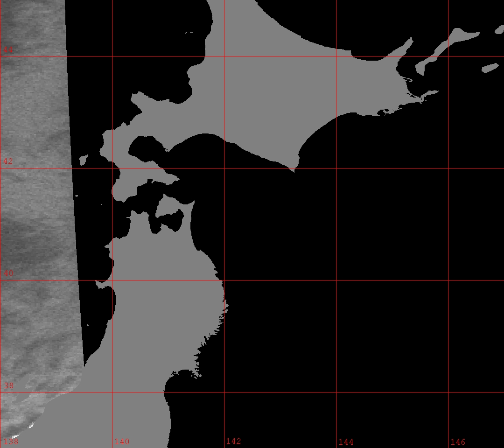
Task: Click the latitude label 38
Action: click(x=9, y=385)
